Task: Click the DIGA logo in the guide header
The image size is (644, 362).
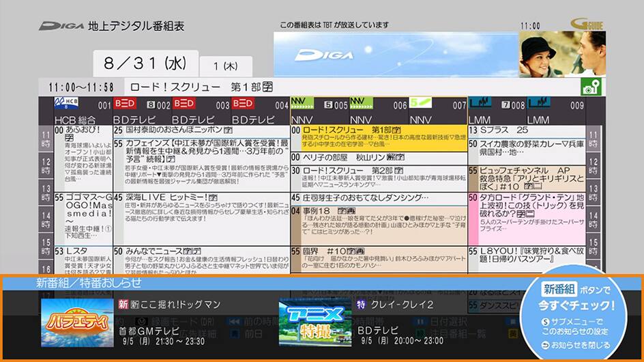Action: [x=61, y=26]
